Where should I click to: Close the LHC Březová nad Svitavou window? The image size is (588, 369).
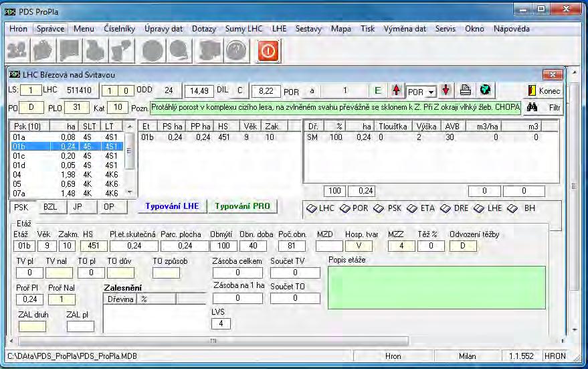pos(553,75)
